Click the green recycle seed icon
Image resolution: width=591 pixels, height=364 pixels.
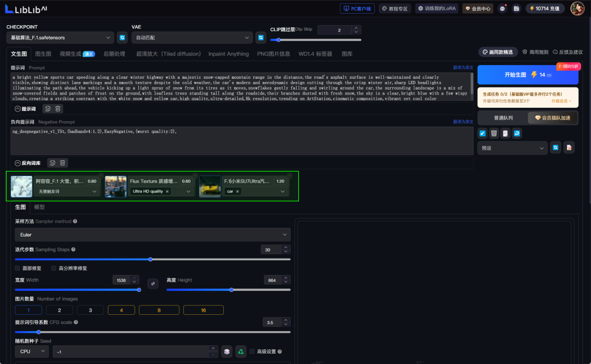pos(241,351)
